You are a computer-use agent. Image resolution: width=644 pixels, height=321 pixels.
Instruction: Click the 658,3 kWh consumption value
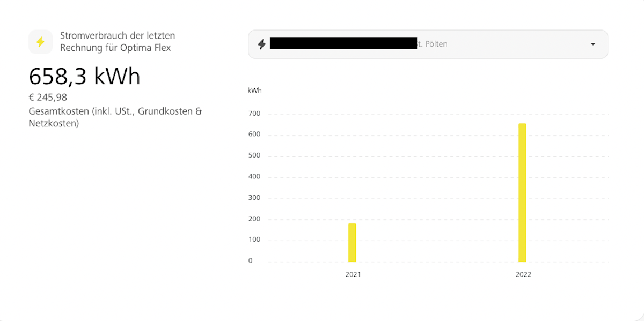[x=84, y=77]
